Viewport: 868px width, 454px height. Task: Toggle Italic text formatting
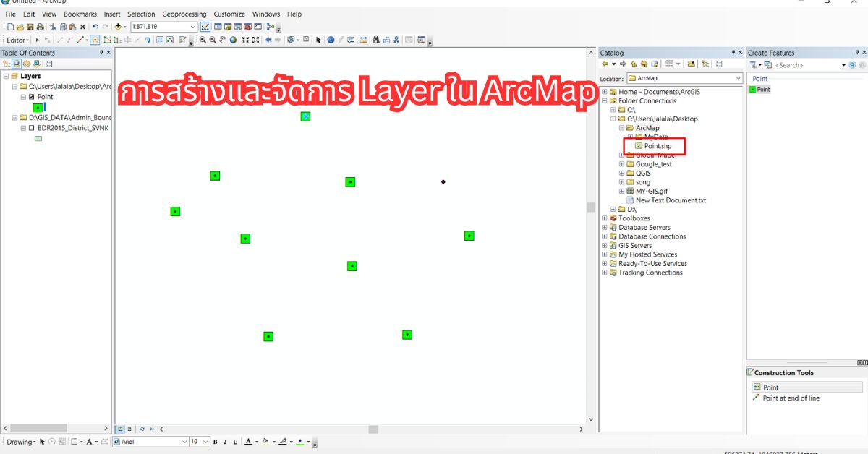[224, 442]
